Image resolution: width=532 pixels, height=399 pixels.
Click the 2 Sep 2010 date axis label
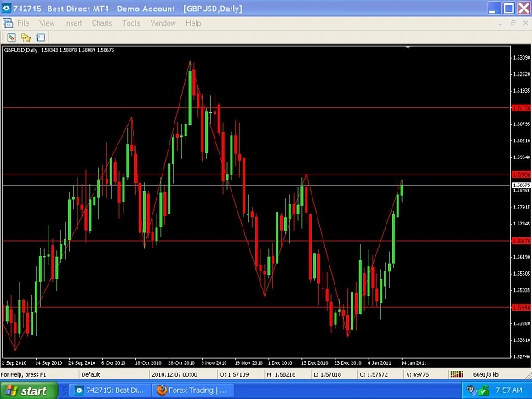pos(14,362)
